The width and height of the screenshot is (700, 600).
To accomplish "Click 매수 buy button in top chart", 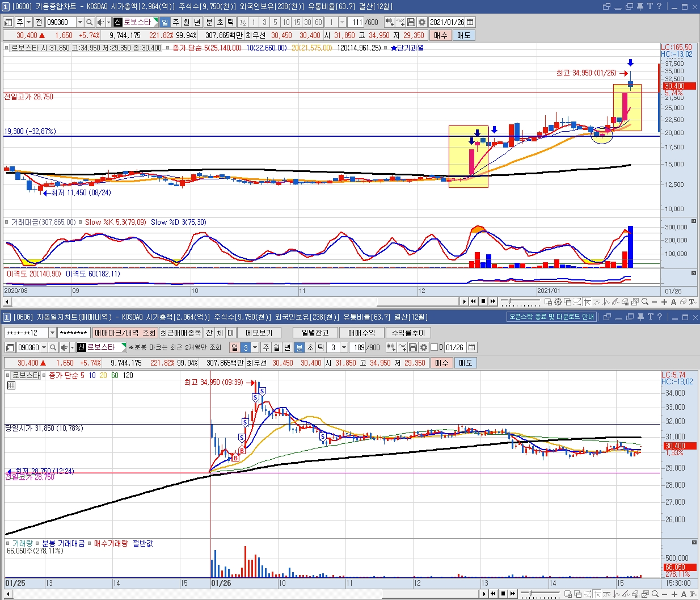I will tap(441, 35).
